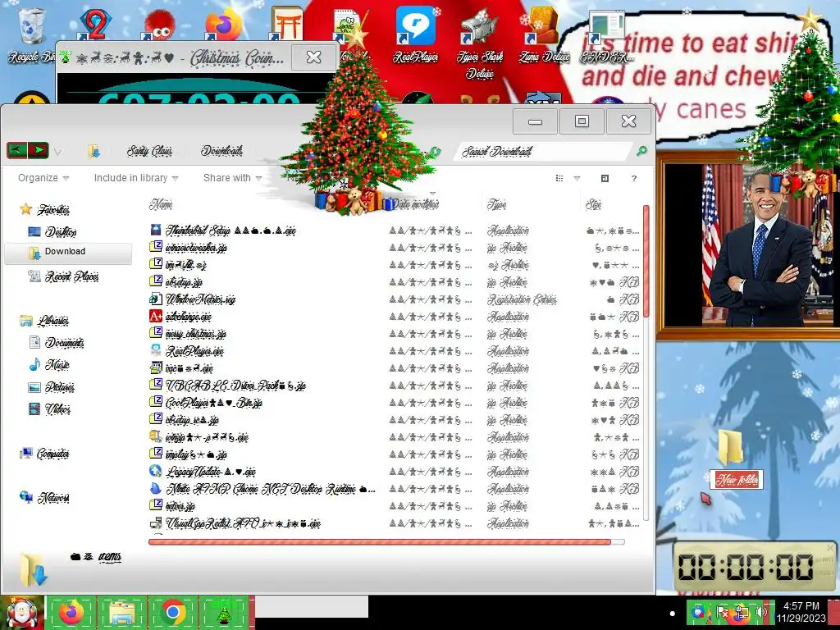Screen dimensions: 840x630
Task: Select the VisualCppRedist AIO file icon
Action: point(155,523)
